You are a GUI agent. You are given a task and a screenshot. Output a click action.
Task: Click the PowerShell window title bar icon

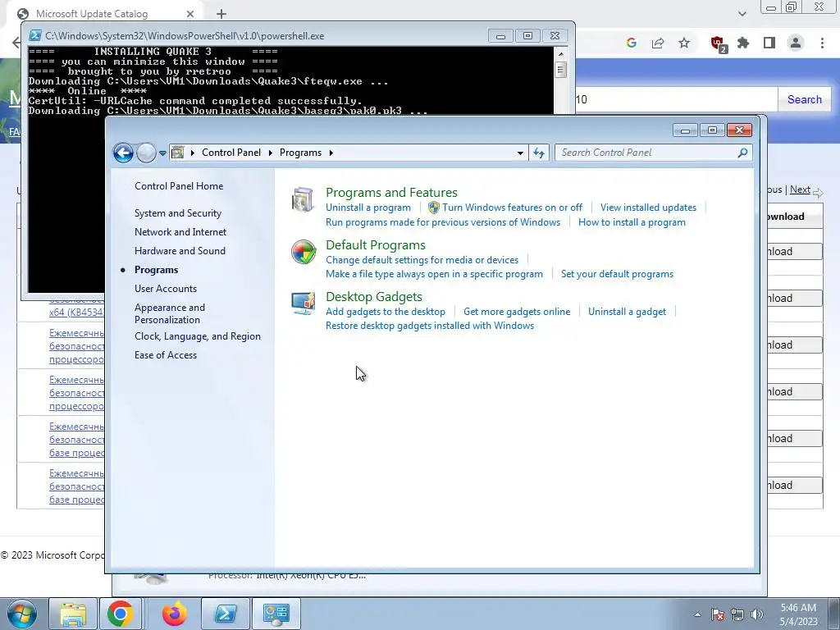[x=34, y=36]
